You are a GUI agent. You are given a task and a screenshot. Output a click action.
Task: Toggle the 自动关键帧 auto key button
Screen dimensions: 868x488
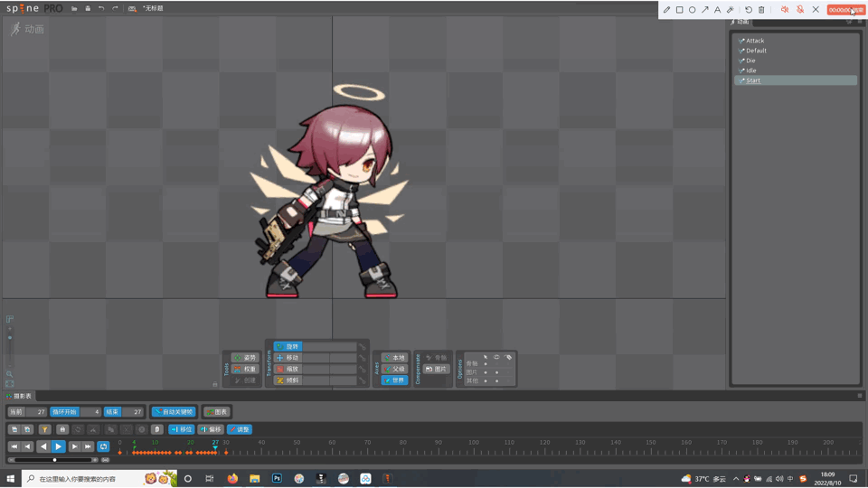[x=175, y=412]
